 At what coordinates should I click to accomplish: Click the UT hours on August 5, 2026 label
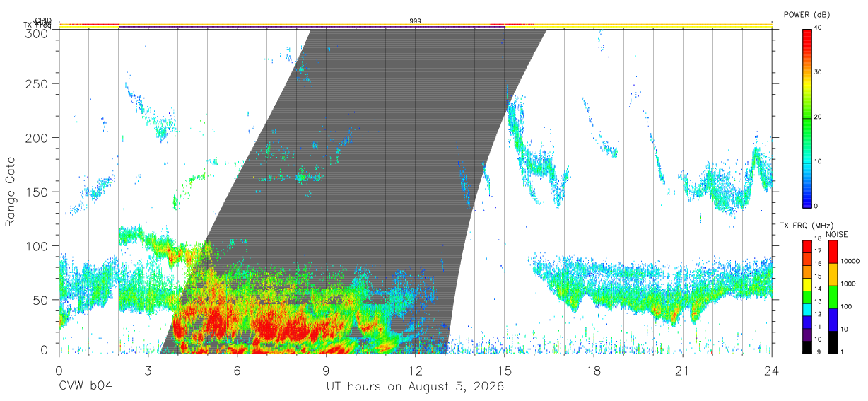coord(415,387)
